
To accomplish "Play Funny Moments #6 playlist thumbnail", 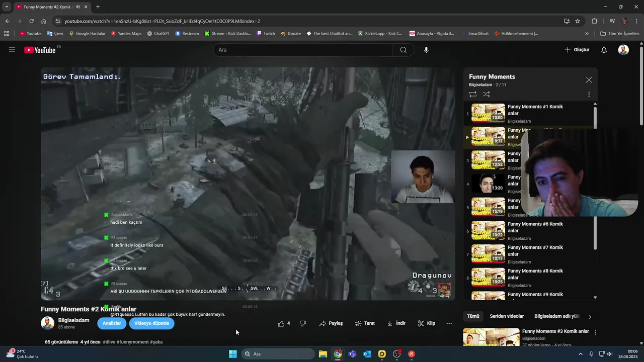I will [488, 230].
